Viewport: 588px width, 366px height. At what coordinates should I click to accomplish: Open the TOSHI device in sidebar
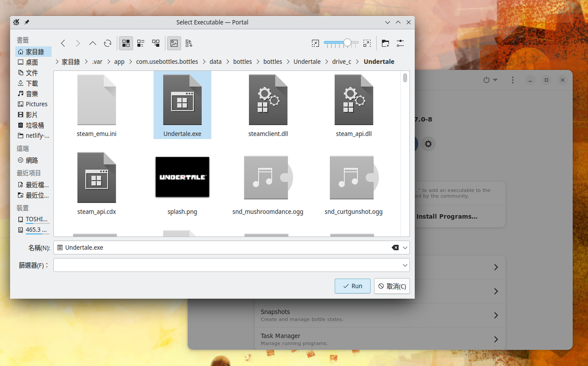click(33, 219)
